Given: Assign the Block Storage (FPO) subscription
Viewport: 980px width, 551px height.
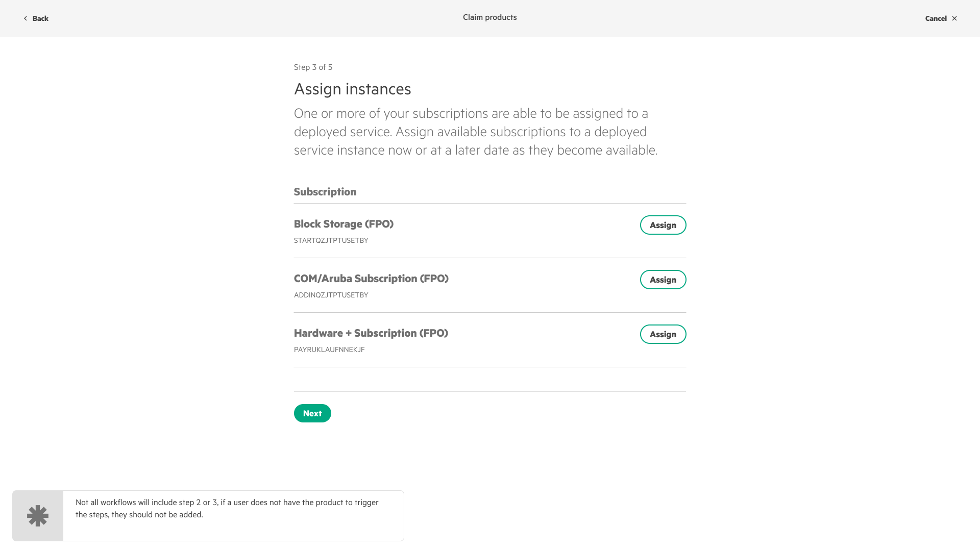Looking at the screenshot, I should (x=663, y=225).
